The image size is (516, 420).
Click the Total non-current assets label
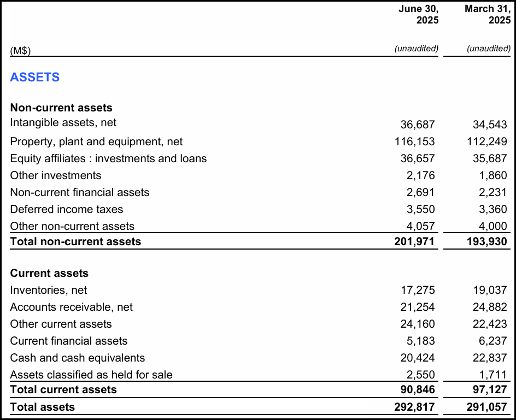(75, 241)
